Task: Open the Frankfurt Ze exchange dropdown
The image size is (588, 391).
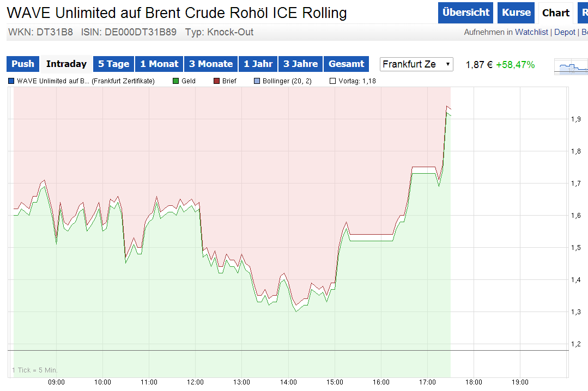Action: (416, 64)
